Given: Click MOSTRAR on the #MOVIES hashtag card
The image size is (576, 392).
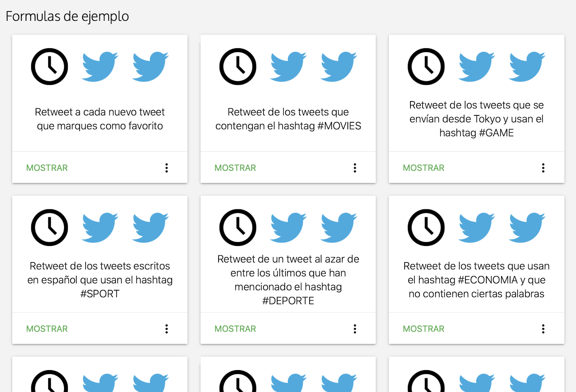Looking at the screenshot, I should coord(235,168).
